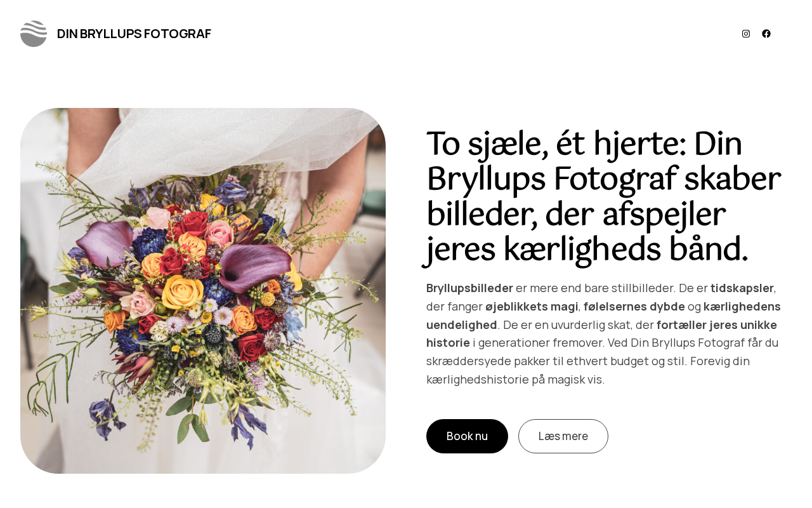Click the bold phrase følelsernes dybde
Viewport: 812px width, 508px height.
(634, 306)
